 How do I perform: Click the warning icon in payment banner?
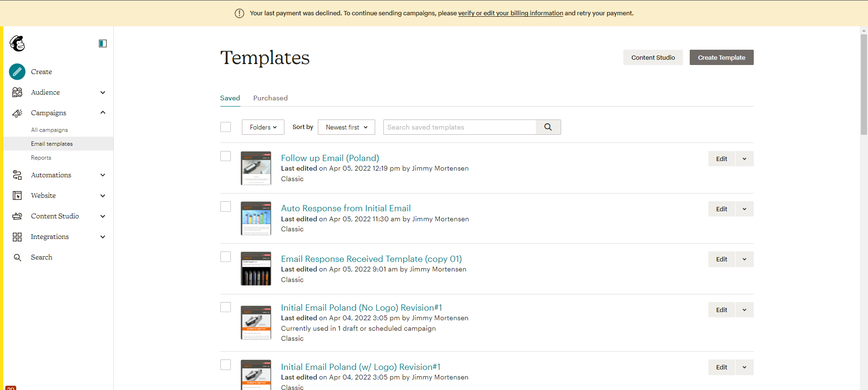(x=239, y=13)
